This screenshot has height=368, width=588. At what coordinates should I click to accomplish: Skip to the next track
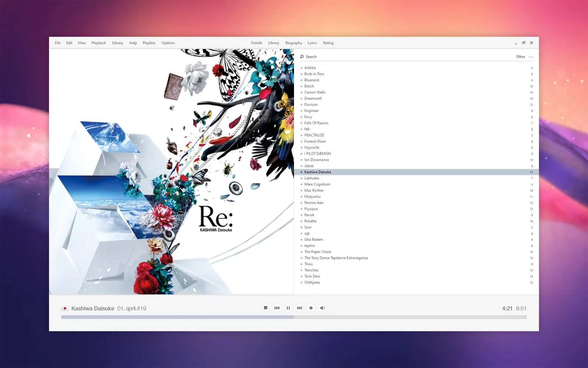(300, 308)
